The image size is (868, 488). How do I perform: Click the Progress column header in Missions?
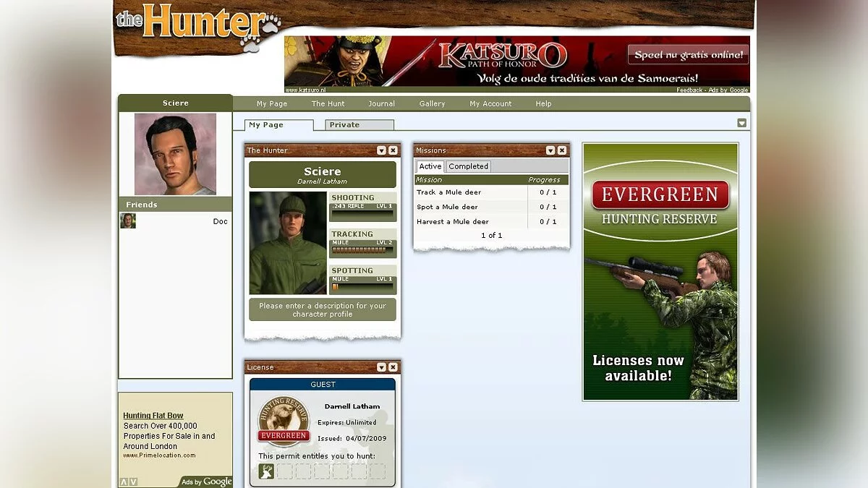(544, 180)
